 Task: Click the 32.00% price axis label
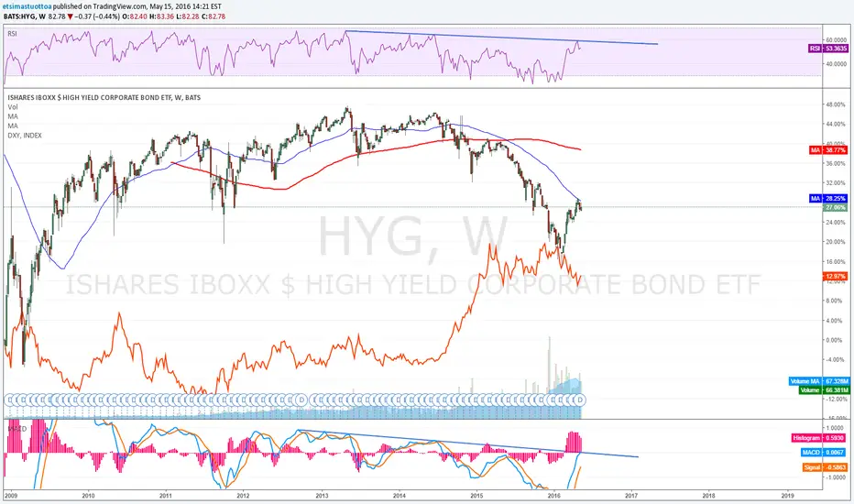(x=837, y=183)
